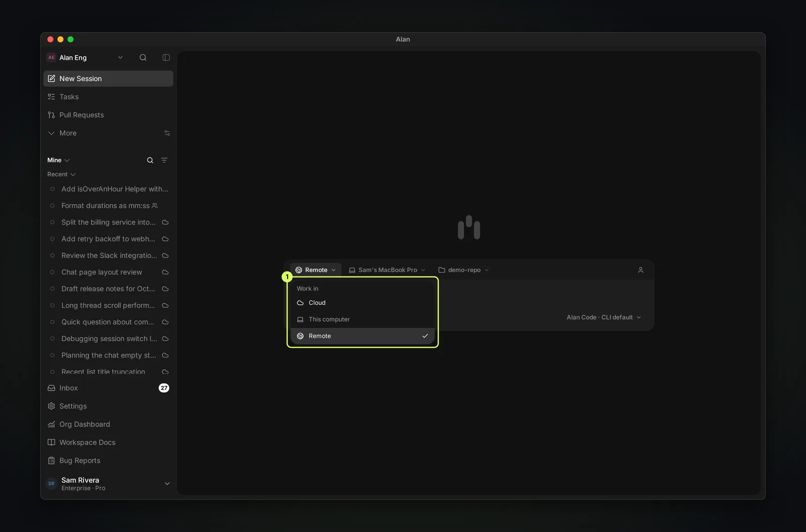Screen dimensions: 806x532
Task: Click cloud icon on 'Split the billing service' row
Action: [x=165, y=222]
